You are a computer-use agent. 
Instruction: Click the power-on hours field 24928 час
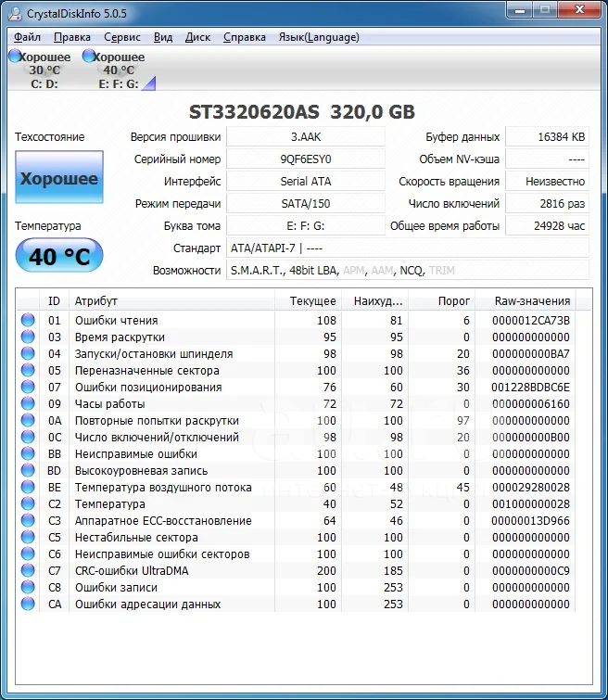pyautogui.click(x=547, y=226)
